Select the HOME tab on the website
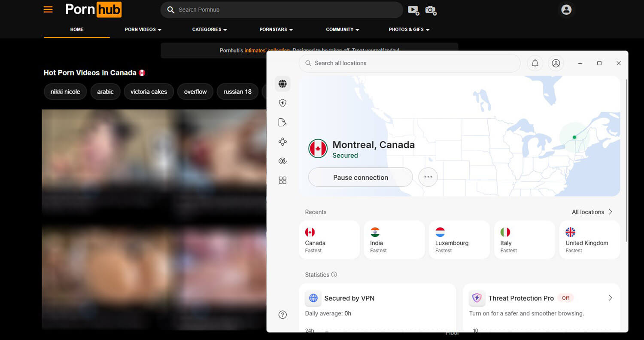The height and width of the screenshot is (340, 644). (77, 30)
